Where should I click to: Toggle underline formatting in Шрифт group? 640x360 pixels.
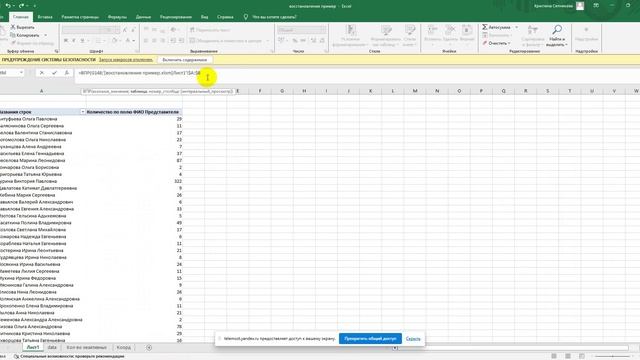(x=82, y=40)
